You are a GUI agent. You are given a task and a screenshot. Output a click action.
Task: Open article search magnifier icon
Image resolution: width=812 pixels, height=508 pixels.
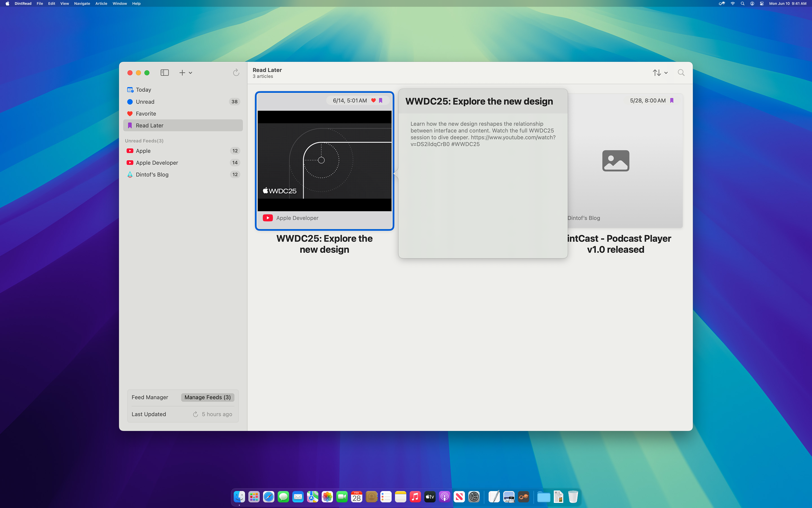(681, 73)
